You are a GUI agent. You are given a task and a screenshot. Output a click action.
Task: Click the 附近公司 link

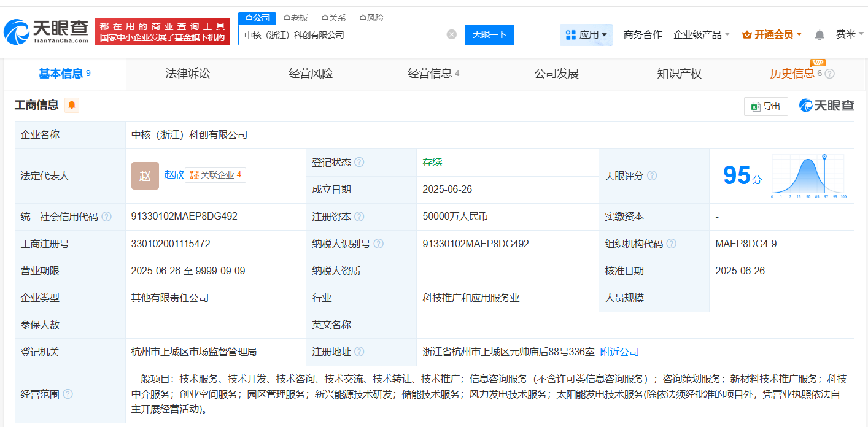(x=619, y=352)
